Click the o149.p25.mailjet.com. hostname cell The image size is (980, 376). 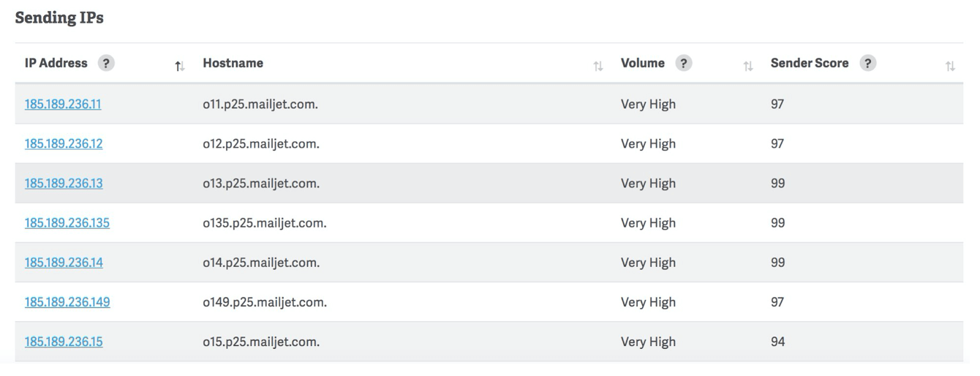(x=265, y=301)
